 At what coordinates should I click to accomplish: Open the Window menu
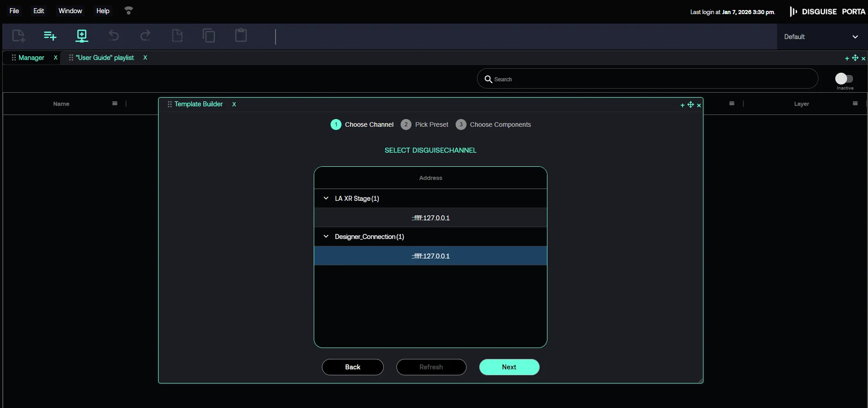(70, 11)
